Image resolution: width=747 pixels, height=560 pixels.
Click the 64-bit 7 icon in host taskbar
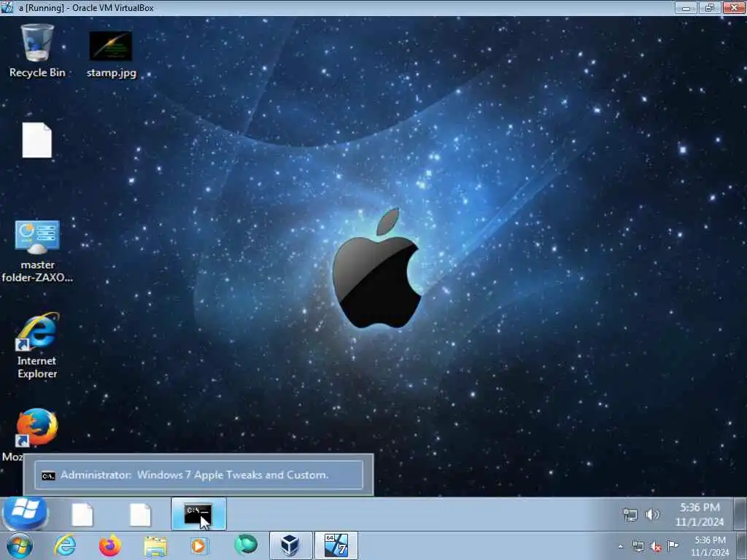[336, 545]
